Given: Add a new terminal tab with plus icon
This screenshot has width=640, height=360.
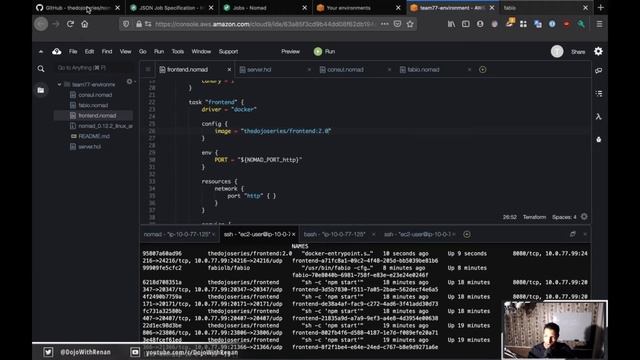Looking at the screenshot, I should coord(467,234).
